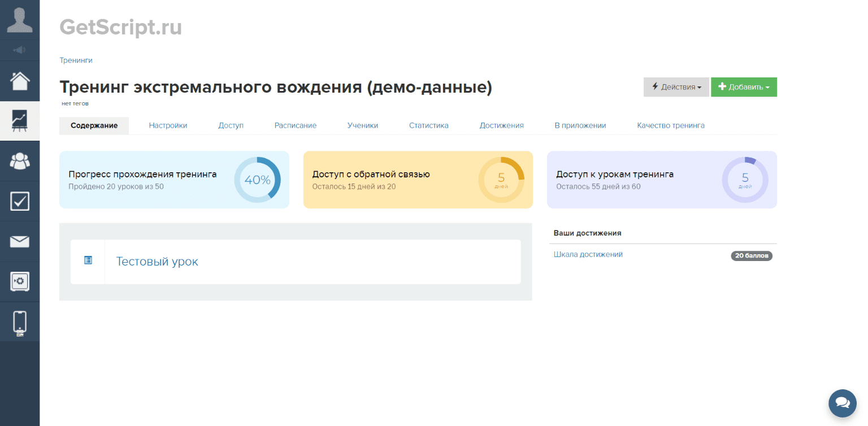Open the trainings chart board icon
868x426 pixels.
coord(20,121)
